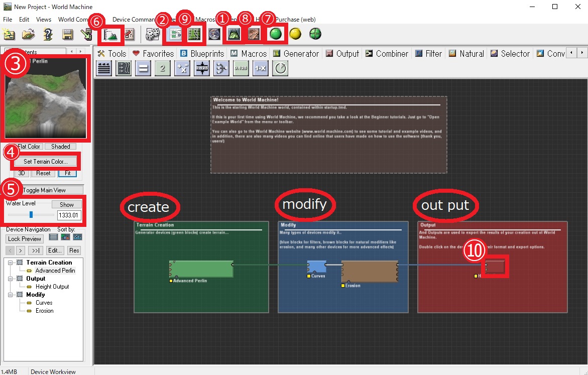Show the water level
588x375 pixels.
[66, 204]
